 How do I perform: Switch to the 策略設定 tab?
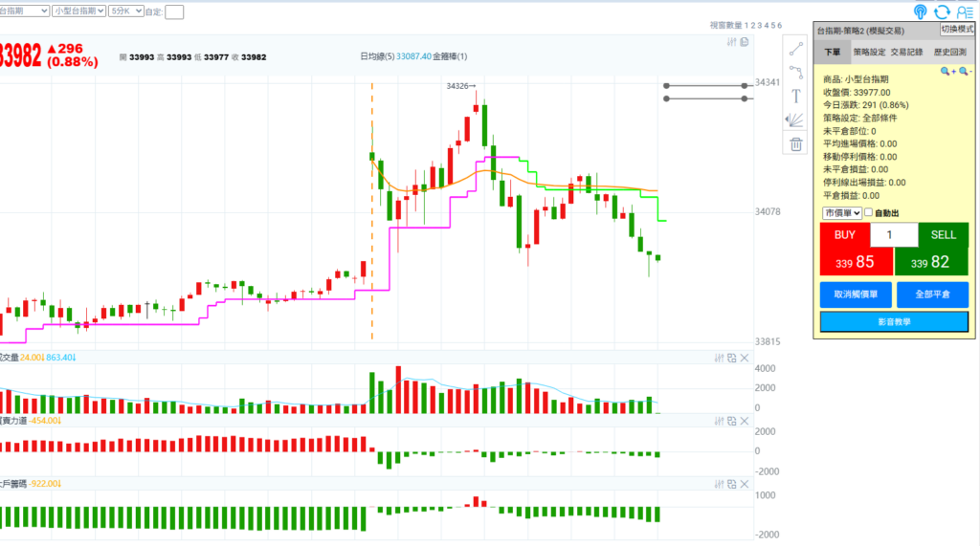870,52
